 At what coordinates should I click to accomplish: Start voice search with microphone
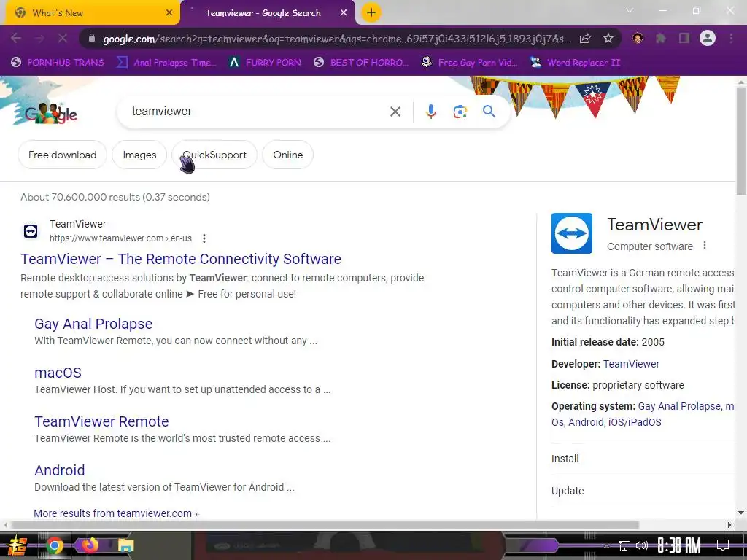(x=430, y=112)
